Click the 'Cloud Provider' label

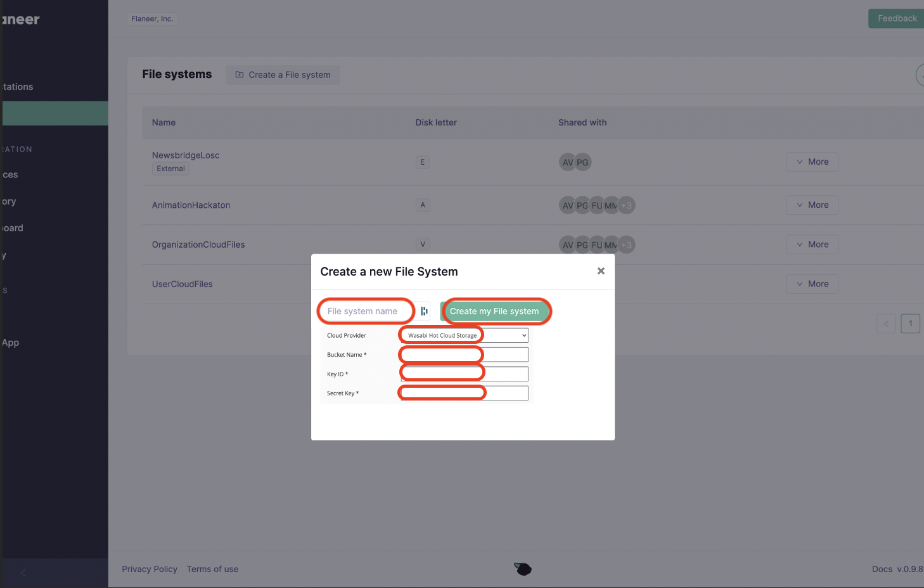tap(347, 335)
